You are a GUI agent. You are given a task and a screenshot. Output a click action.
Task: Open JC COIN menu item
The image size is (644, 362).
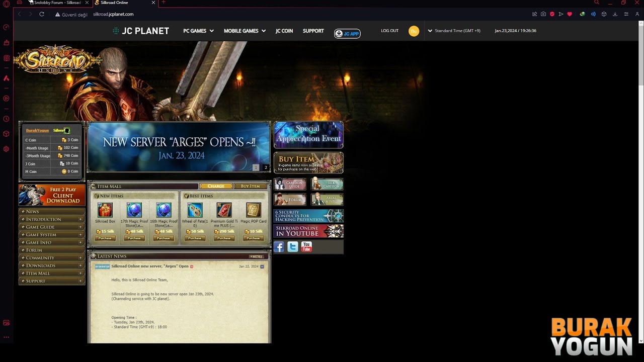[284, 31]
